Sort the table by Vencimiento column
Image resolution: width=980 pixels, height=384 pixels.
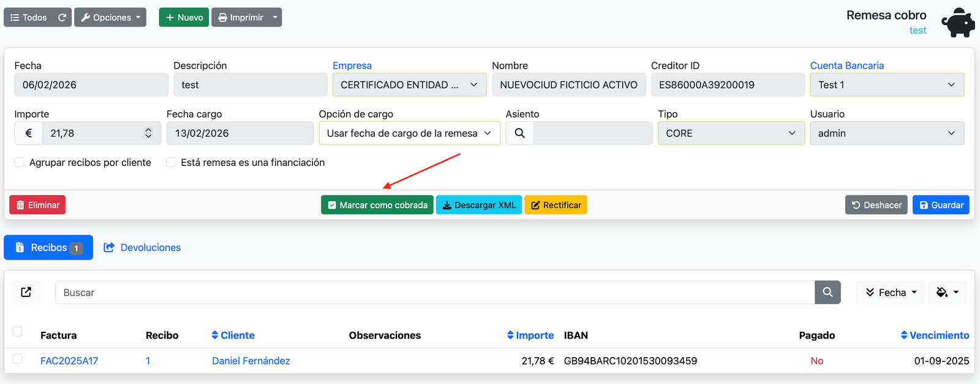pos(935,335)
